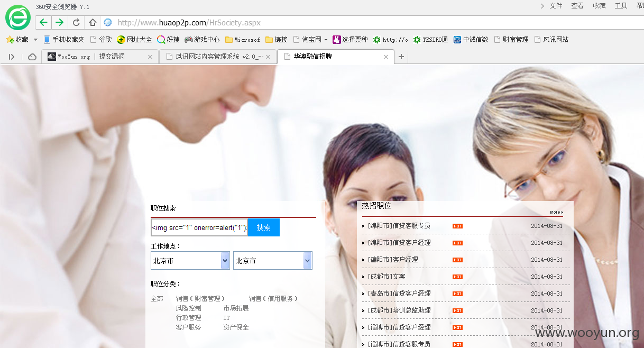
Task: Open [成都市]培训总监助理 job
Action: point(399,310)
